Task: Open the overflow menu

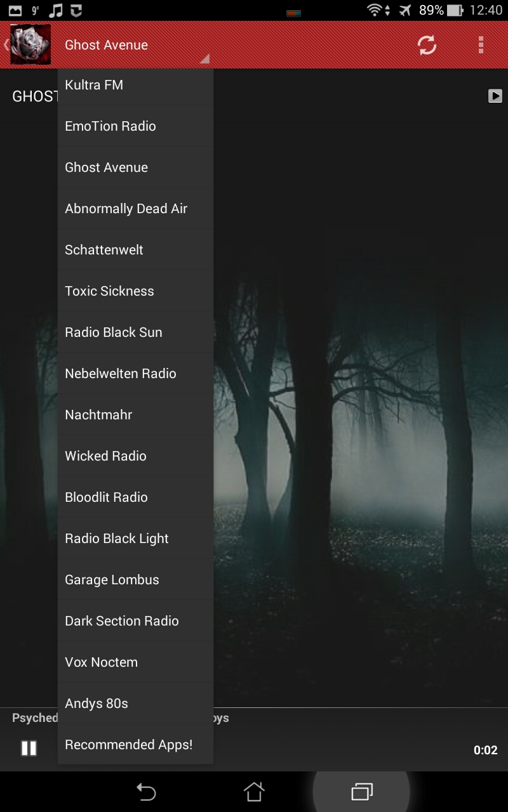Action: (x=480, y=45)
